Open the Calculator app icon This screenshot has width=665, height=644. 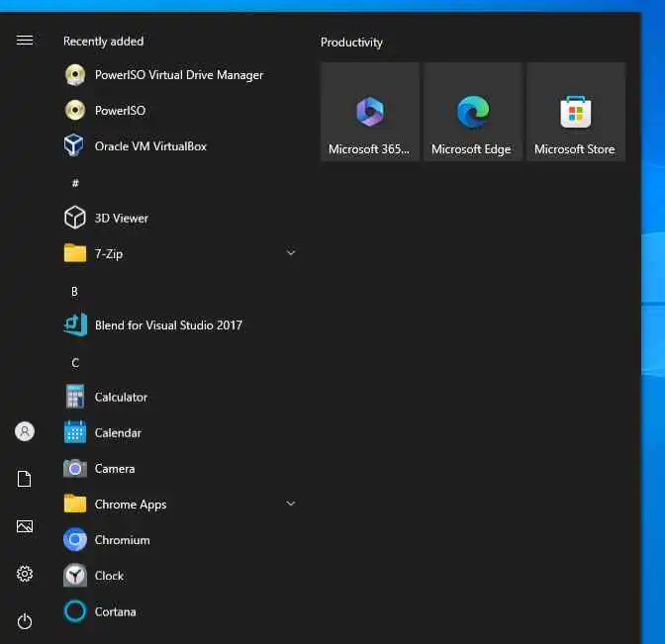pyautogui.click(x=75, y=397)
